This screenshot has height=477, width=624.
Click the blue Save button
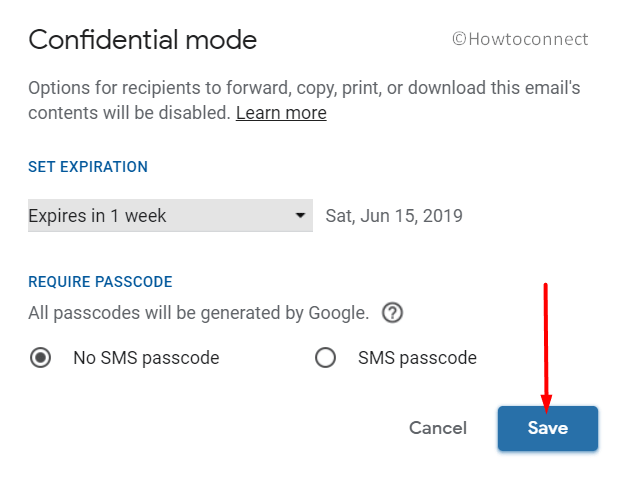[x=548, y=428]
